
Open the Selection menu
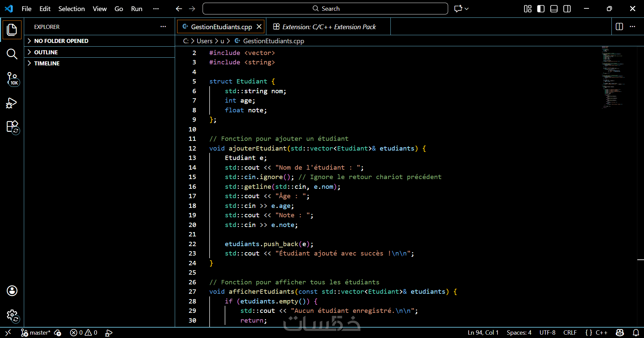(71, 9)
